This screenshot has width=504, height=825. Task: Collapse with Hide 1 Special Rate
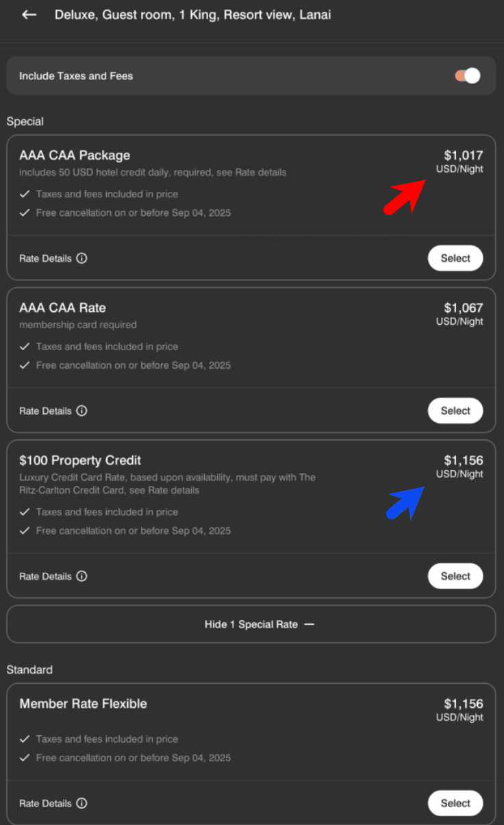click(251, 624)
